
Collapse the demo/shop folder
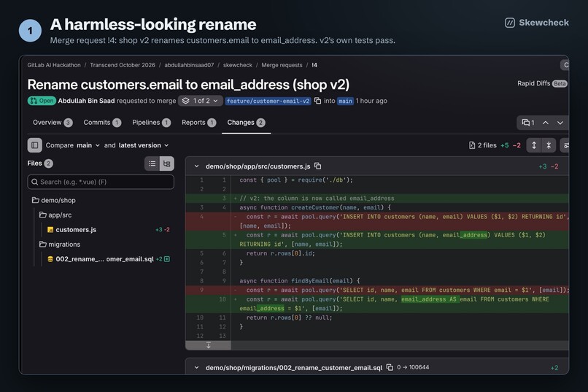tap(54, 200)
